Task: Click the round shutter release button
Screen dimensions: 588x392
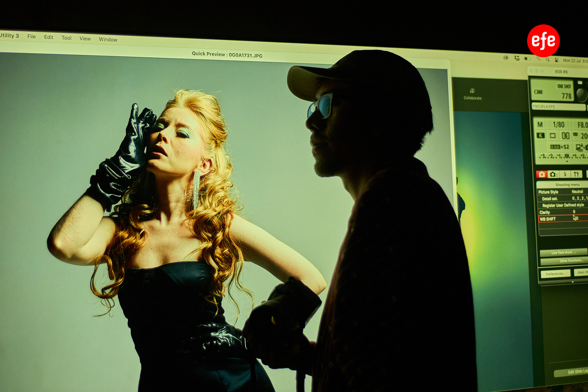Action: click(582, 95)
